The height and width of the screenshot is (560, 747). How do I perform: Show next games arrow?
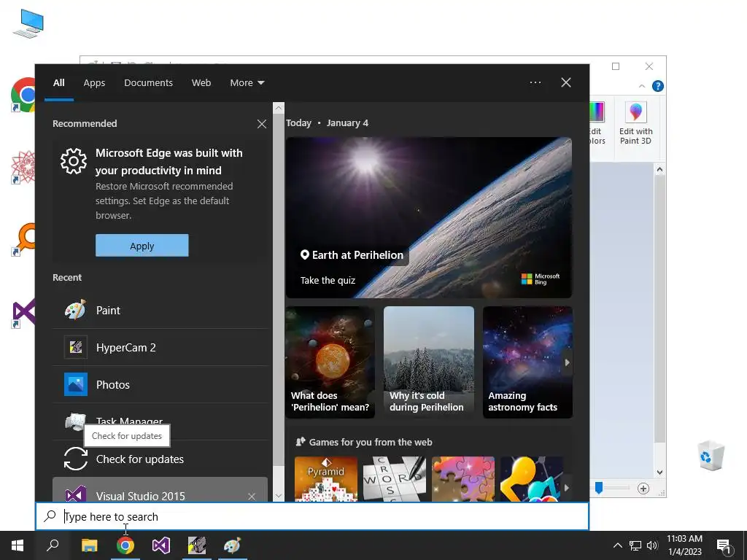coord(566,488)
